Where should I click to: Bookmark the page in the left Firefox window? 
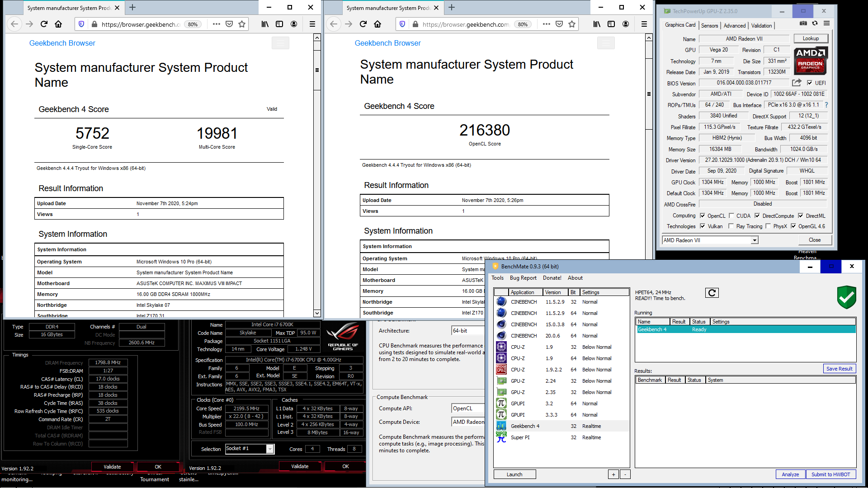click(x=242, y=24)
